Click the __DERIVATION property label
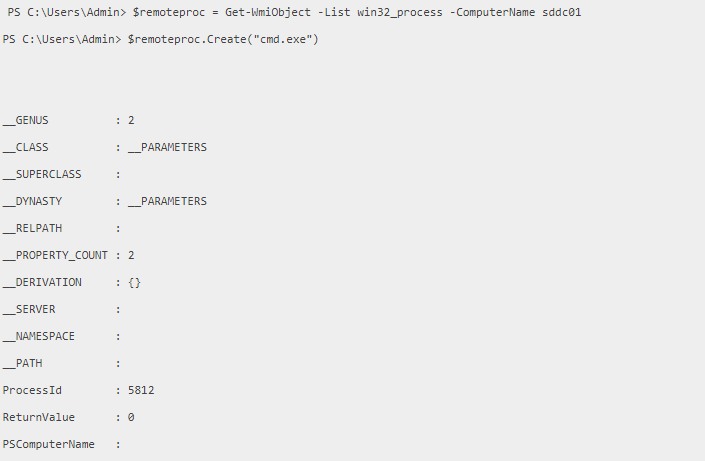Screen dimensions: 705x461 (x=42, y=282)
